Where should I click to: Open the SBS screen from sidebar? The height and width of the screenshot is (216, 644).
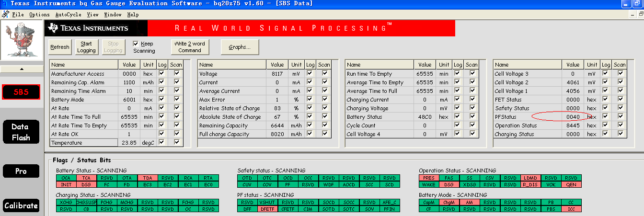[x=21, y=92]
